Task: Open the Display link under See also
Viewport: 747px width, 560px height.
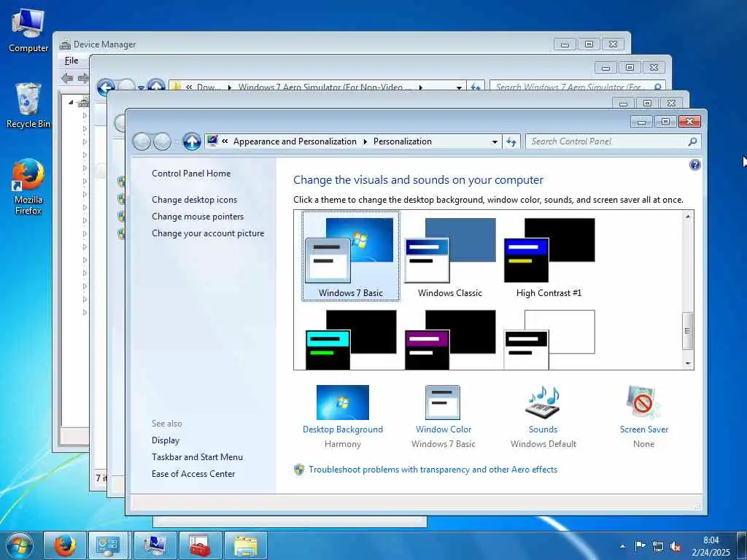Action: pos(166,440)
